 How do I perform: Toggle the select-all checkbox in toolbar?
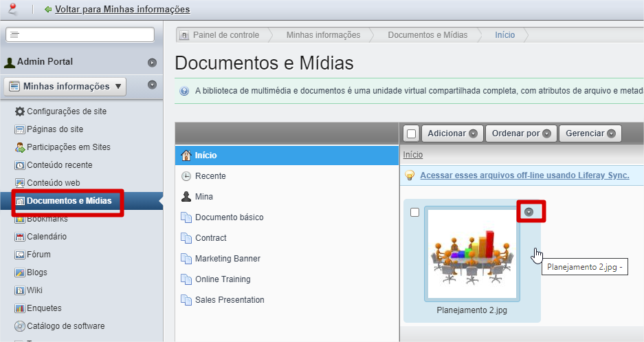tap(412, 133)
